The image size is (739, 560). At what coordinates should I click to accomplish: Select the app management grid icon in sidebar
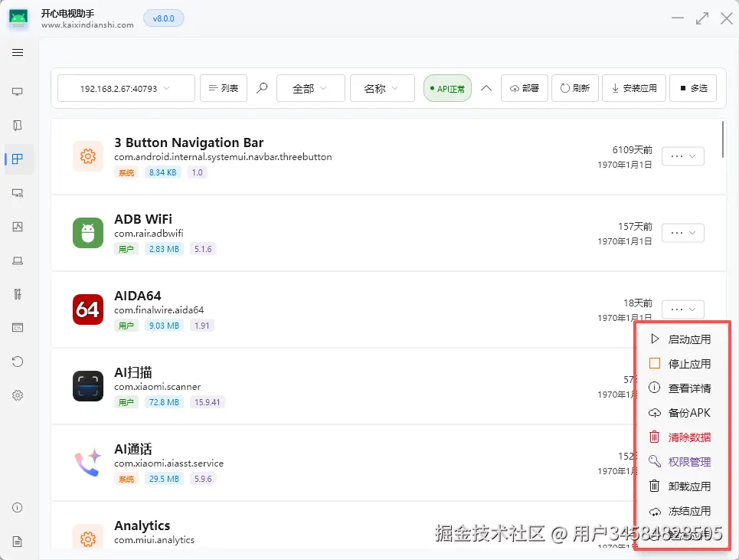(18, 159)
